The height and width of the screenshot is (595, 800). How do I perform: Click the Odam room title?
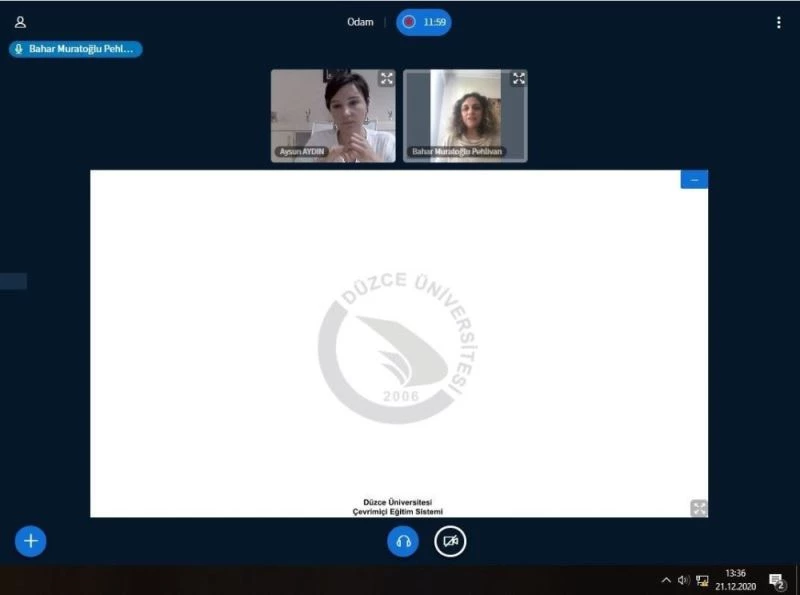click(360, 22)
